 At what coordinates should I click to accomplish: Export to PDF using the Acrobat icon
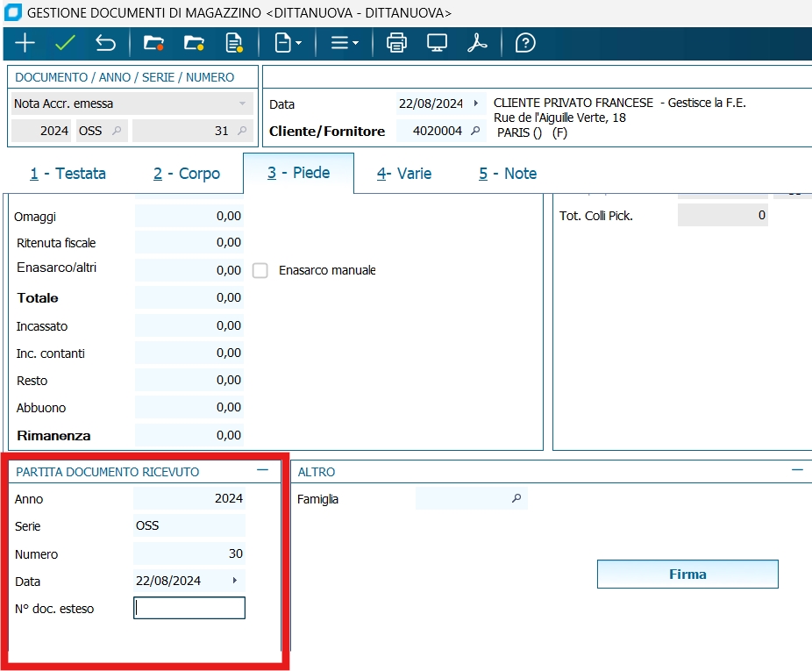pyautogui.click(x=477, y=43)
